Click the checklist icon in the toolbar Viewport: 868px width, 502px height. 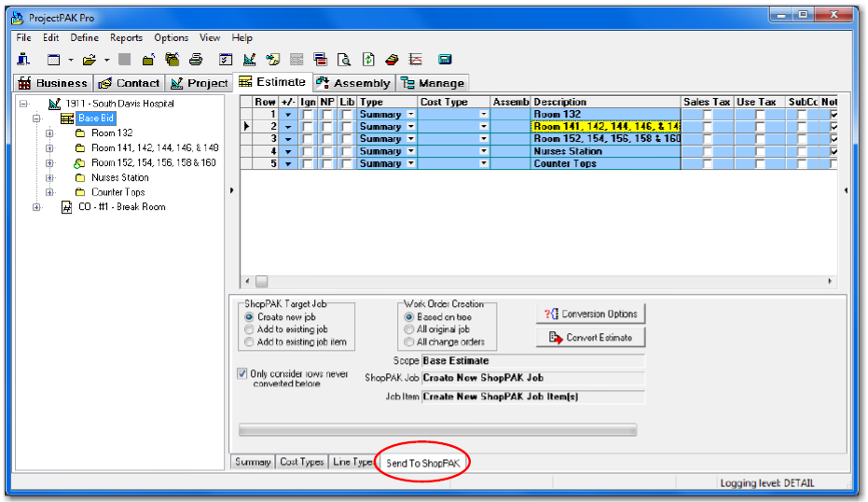click(x=225, y=60)
